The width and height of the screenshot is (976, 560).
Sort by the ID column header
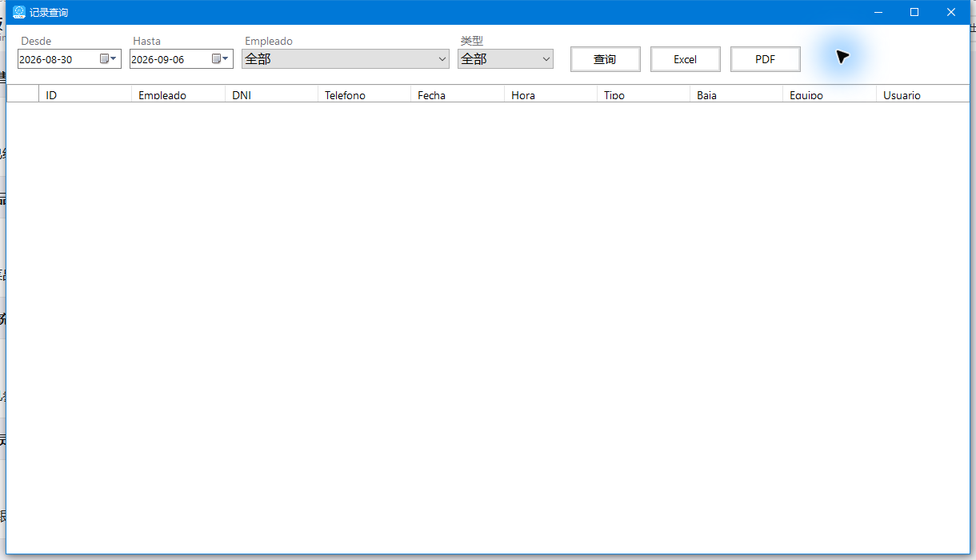(85, 94)
